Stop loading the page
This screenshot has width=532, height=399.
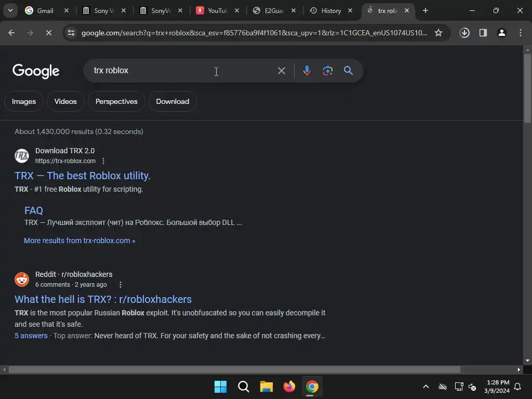(49, 33)
